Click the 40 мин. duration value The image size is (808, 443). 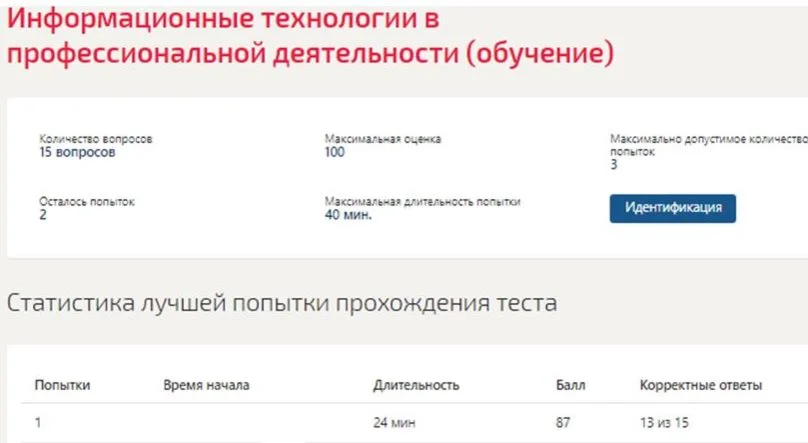click(x=348, y=215)
